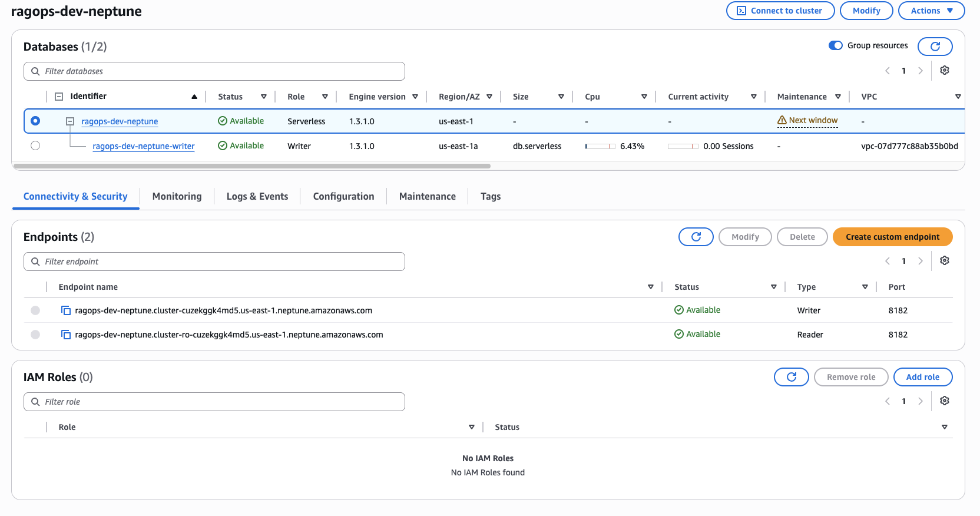Viewport: 980px width, 516px height.
Task: Select the ragops-dev-neptune-writer radio button
Action: [x=35, y=145]
